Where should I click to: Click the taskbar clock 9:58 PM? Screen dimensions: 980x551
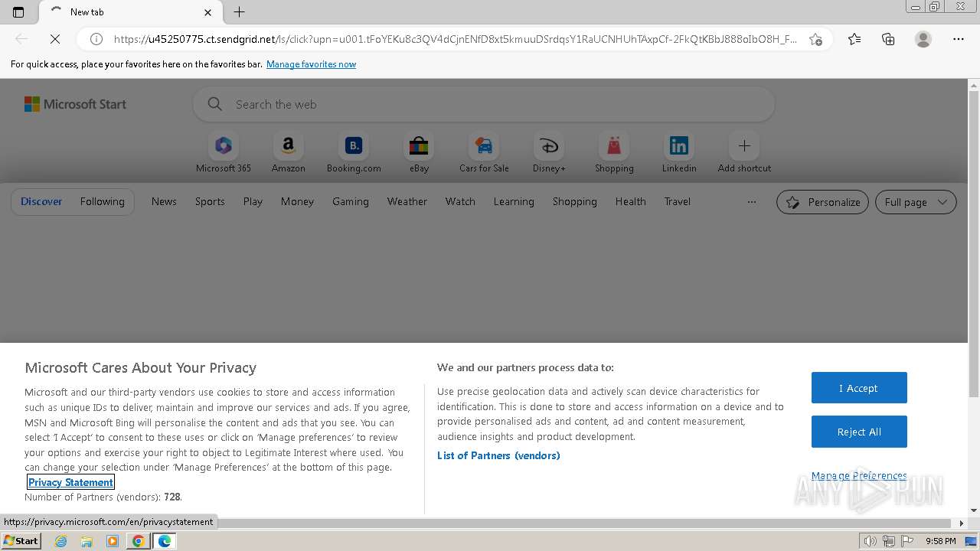tap(940, 541)
